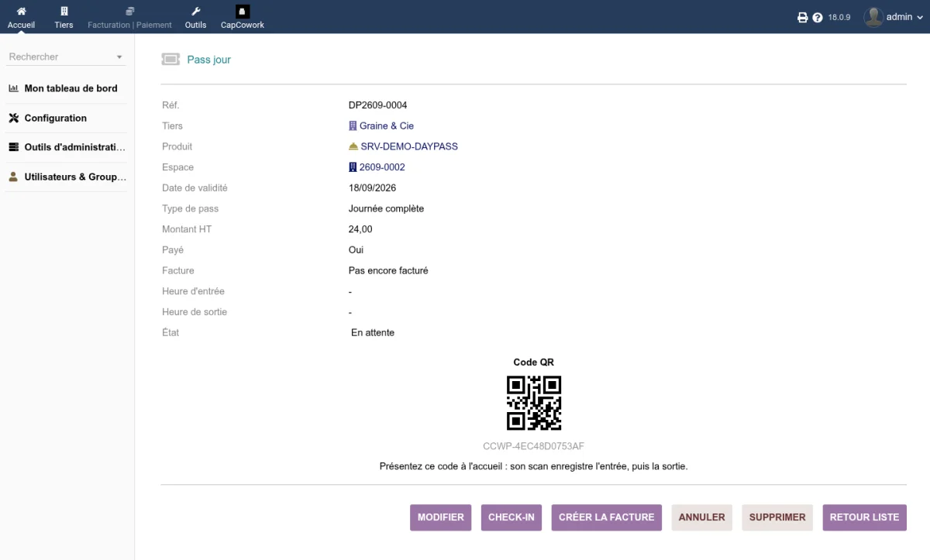Click the Accueil house icon
This screenshot has height=560, width=930.
21,11
